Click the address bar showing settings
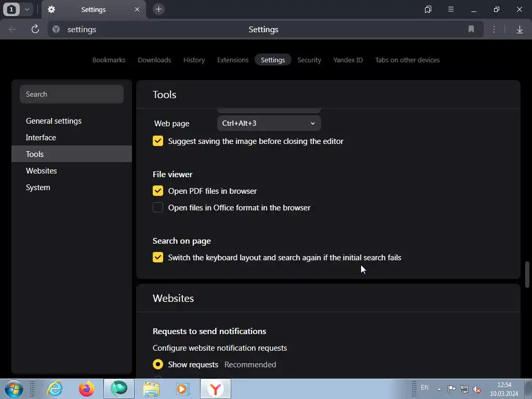Image resolution: width=532 pixels, height=399 pixels. pyautogui.click(x=265, y=30)
